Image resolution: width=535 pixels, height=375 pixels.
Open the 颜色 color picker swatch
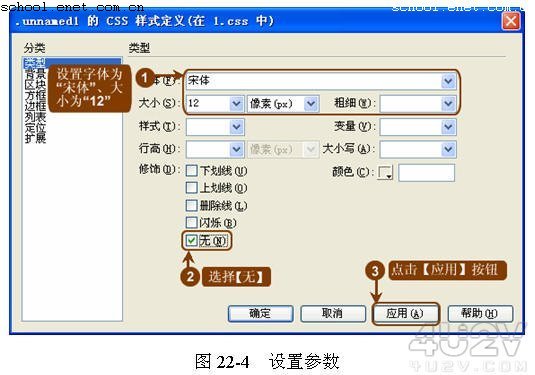tap(385, 173)
